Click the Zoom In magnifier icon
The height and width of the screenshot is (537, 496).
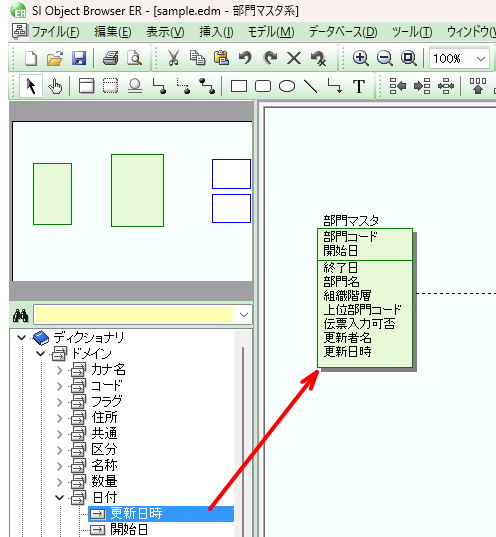[361, 58]
